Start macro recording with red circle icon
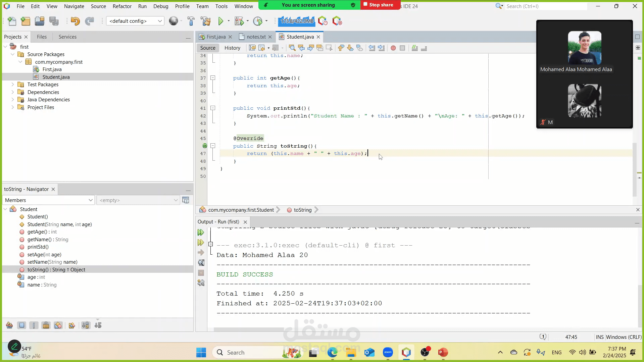 (x=393, y=48)
